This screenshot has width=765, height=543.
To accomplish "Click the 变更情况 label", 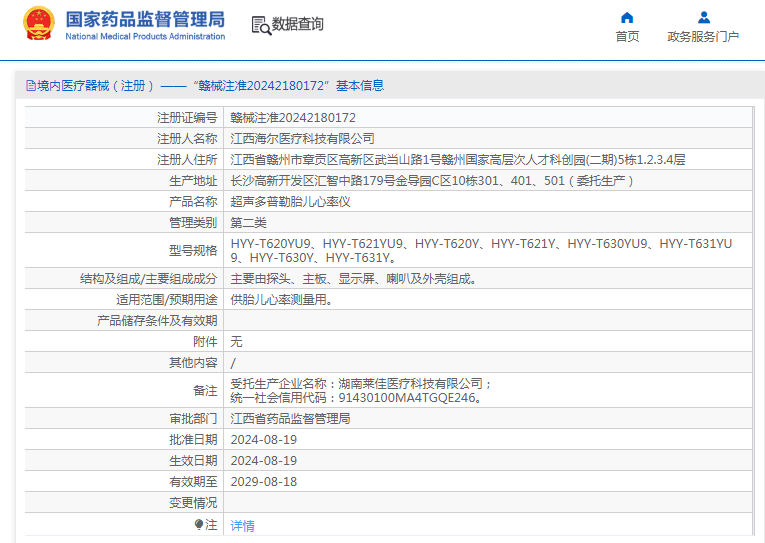I will 193,503.
